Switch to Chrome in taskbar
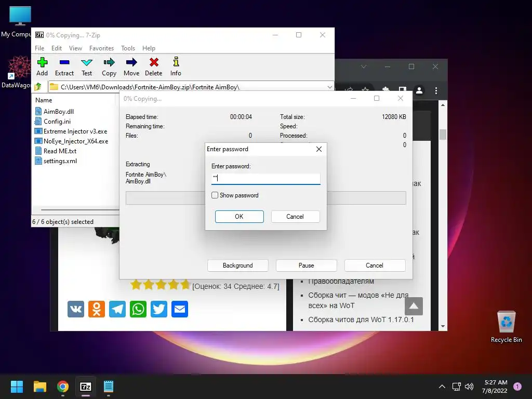The height and width of the screenshot is (399, 532). pos(63,387)
